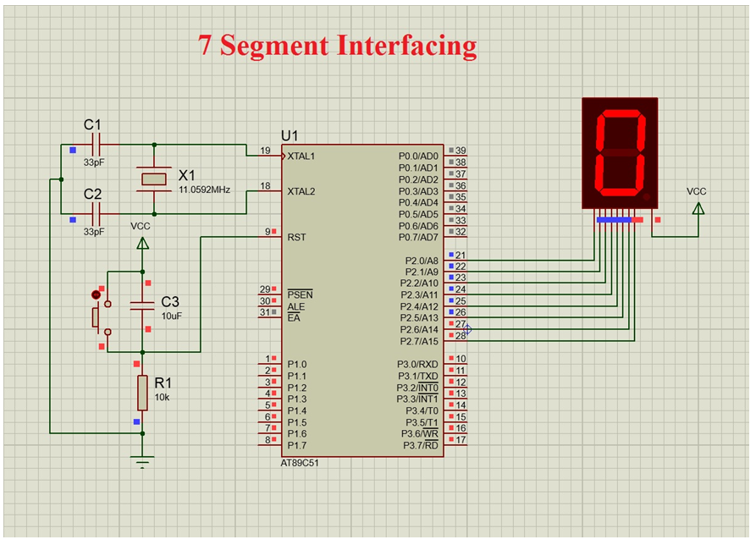Click the 11.0592MHz crystal value

point(204,190)
